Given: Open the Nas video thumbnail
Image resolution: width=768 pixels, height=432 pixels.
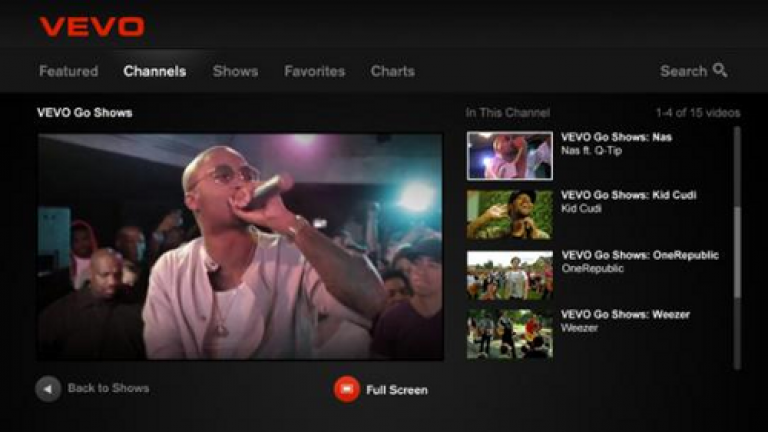Looking at the screenshot, I should pyautogui.click(x=510, y=156).
